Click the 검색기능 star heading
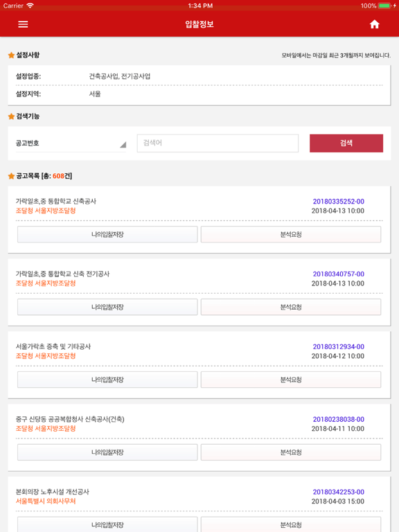 click(x=24, y=116)
